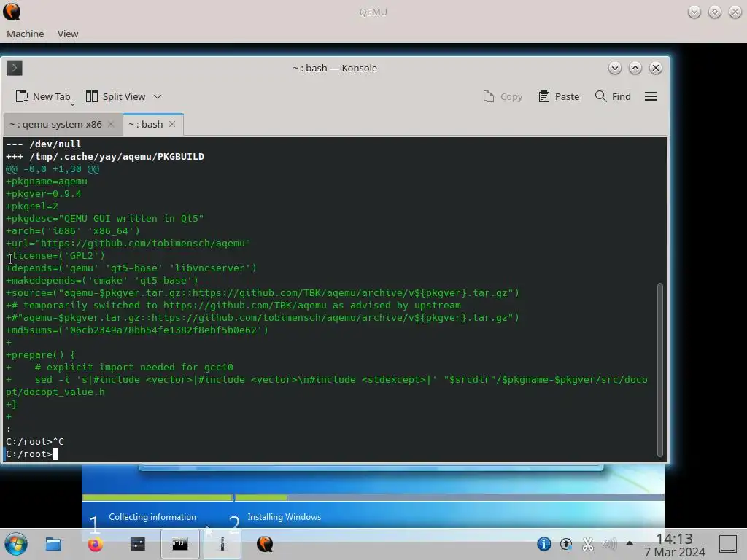747x560 pixels.
Task: Click the Paste toolbar button
Action: 559,97
